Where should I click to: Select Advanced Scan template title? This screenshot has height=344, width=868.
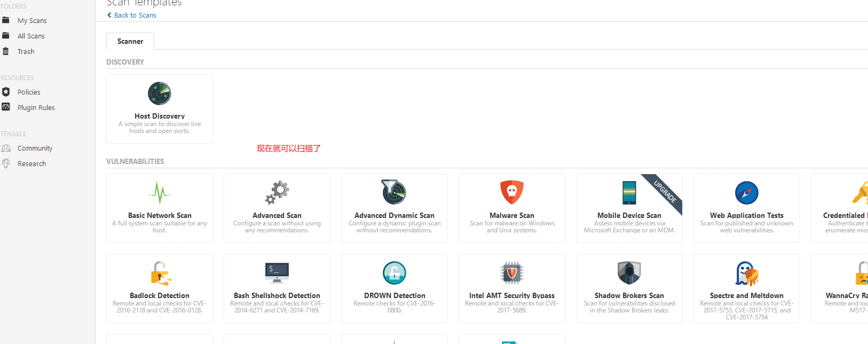click(277, 215)
